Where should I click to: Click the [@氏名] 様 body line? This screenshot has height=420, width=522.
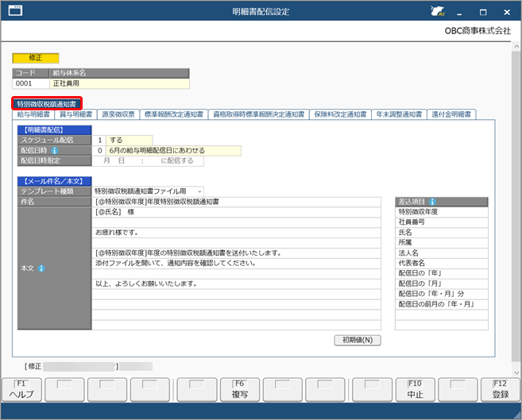click(236, 212)
